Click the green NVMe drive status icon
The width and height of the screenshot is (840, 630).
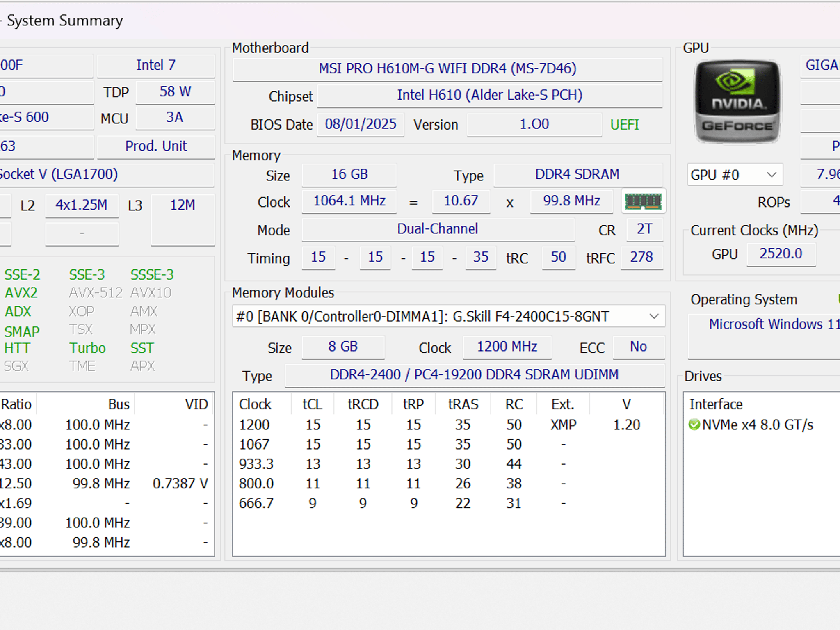pos(694,425)
